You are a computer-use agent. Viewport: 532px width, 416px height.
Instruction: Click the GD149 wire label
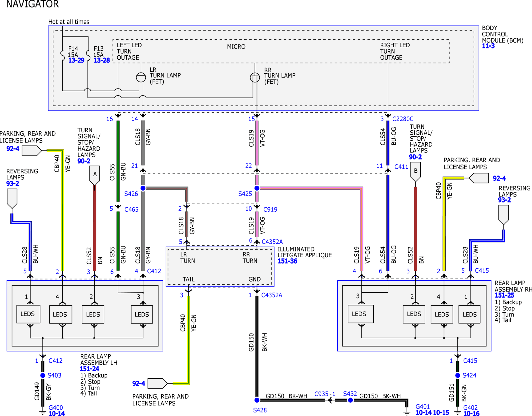[37, 391]
